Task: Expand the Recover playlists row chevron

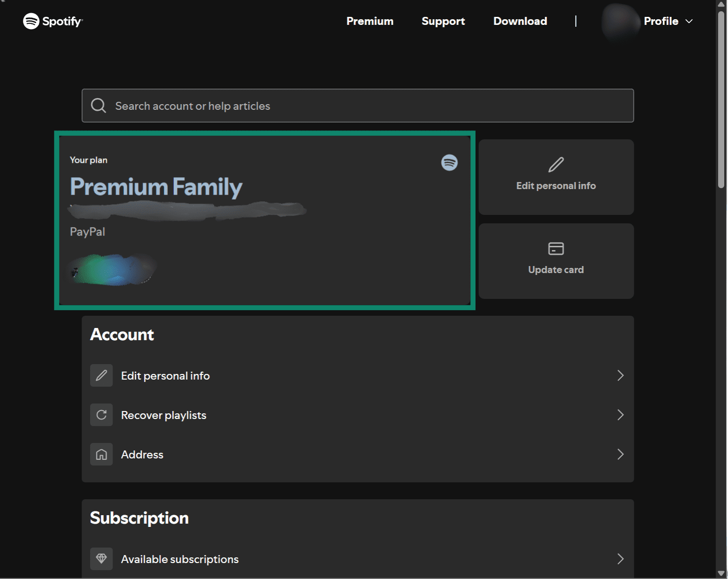Action: click(x=621, y=415)
